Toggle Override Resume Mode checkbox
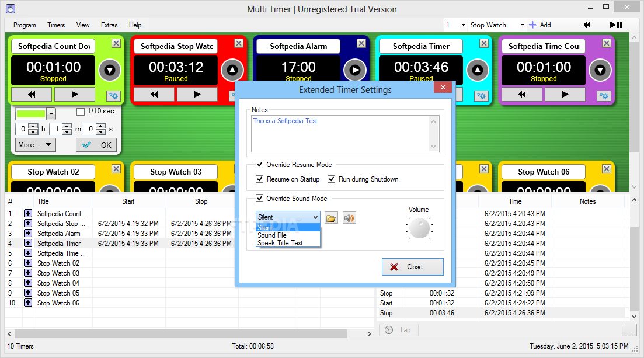 pyautogui.click(x=260, y=165)
